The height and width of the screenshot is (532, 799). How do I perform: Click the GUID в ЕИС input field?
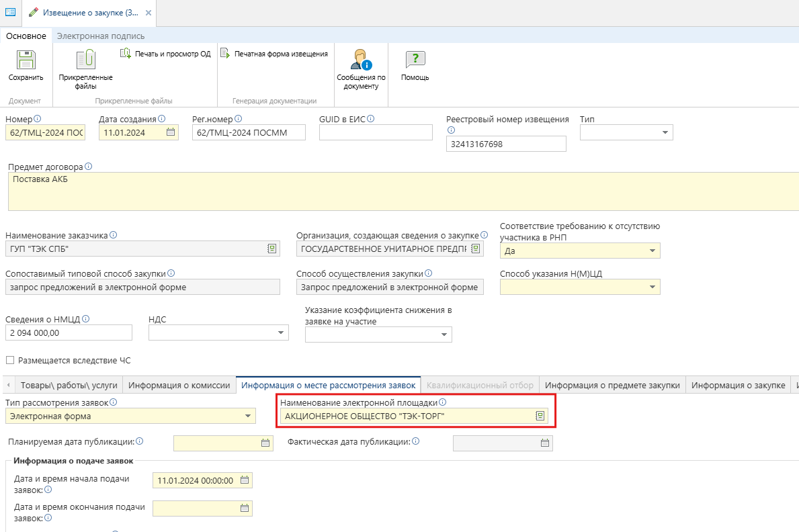point(376,132)
